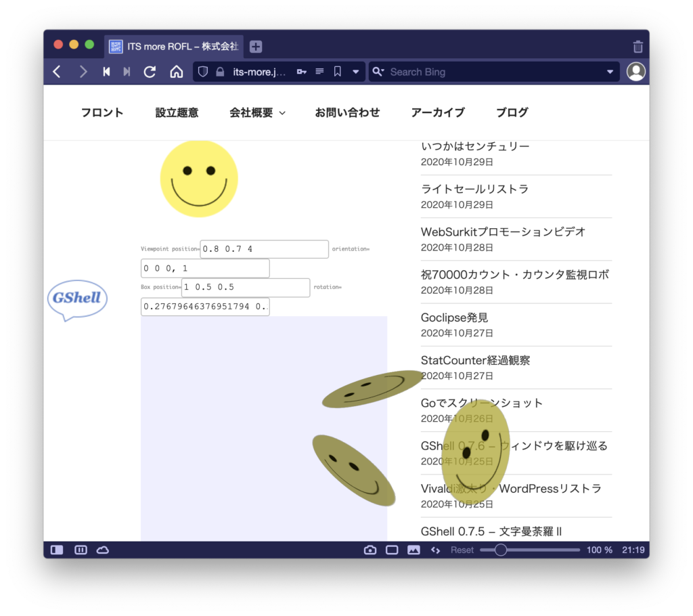693x616 pixels.
Task: Open a new tab with plus button
Action: [255, 47]
